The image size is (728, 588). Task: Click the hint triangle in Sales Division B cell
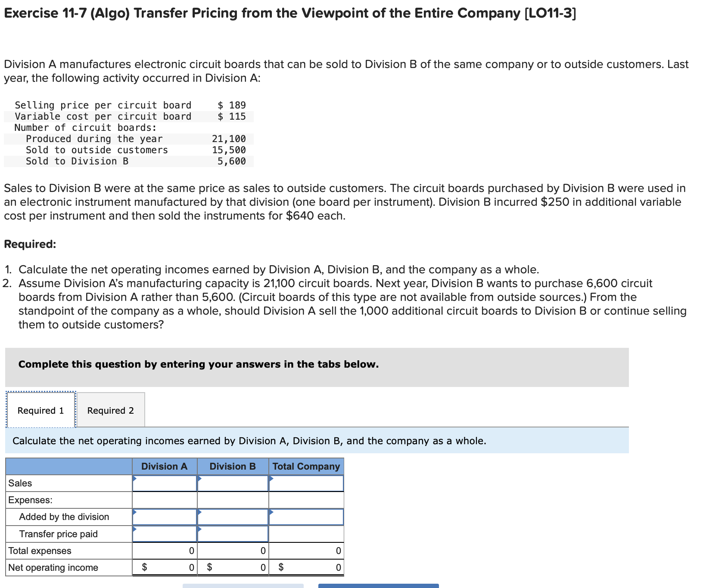pos(199,479)
